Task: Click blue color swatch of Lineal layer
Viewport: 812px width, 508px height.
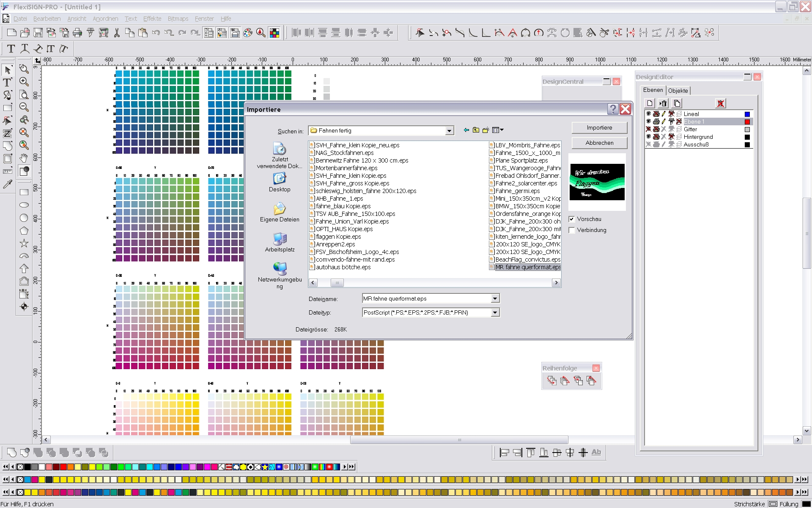Action: point(747,114)
